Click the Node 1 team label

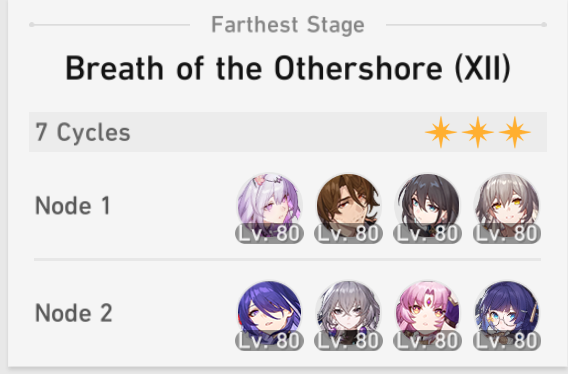[72, 205]
